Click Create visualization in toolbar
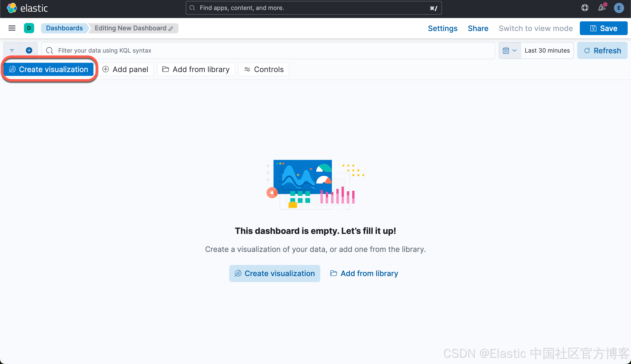The image size is (631, 364). pyautogui.click(x=49, y=69)
